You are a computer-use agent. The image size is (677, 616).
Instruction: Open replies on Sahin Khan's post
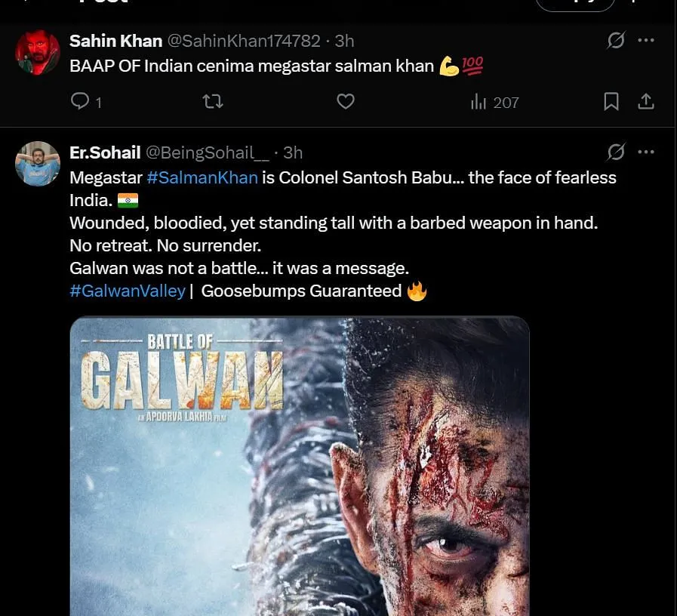point(86,102)
